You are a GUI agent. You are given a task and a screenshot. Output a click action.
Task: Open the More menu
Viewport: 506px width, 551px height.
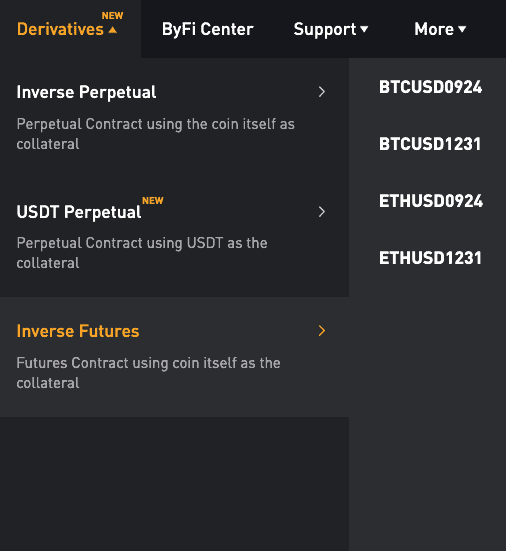click(x=434, y=29)
